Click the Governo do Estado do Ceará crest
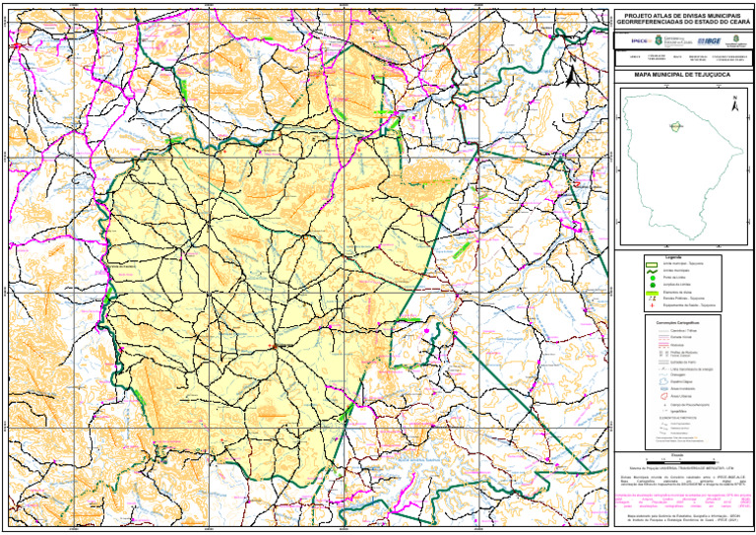The height and width of the screenshot is (535, 756). tap(659, 40)
